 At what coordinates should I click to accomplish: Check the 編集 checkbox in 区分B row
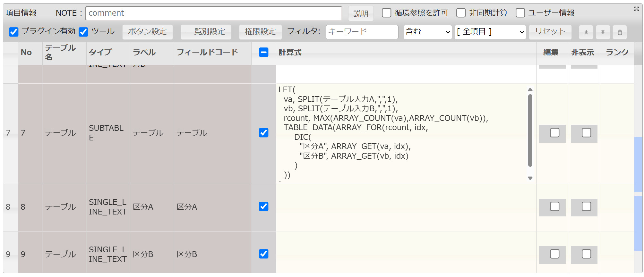tap(554, 254)
